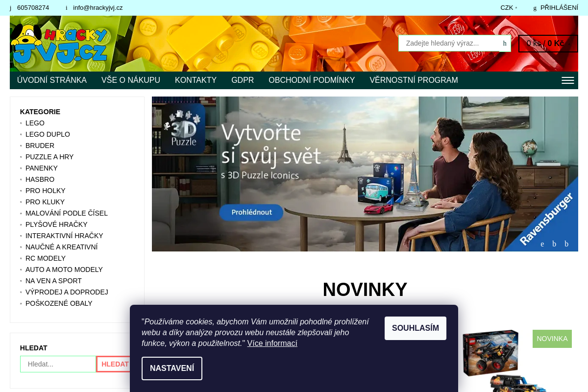This screenshot has width=588, height=392.
Task: Click the NOVINKA product badge
Action: tap(552, 339)
